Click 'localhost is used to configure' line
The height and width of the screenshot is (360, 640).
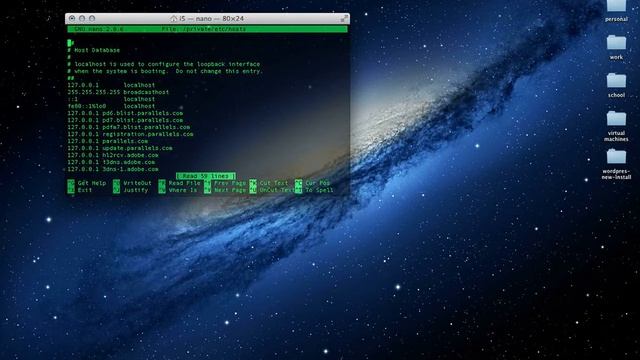point(164,64)
